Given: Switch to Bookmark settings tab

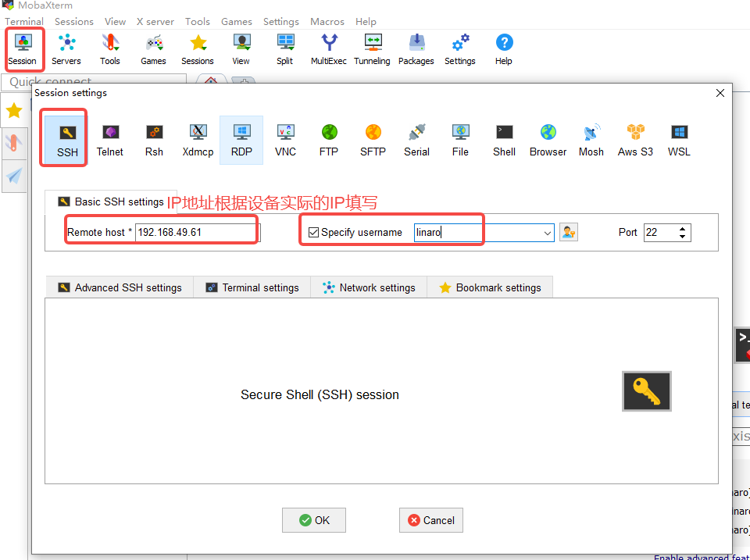Looking at the screenshot, I should [x=490, y=287].
